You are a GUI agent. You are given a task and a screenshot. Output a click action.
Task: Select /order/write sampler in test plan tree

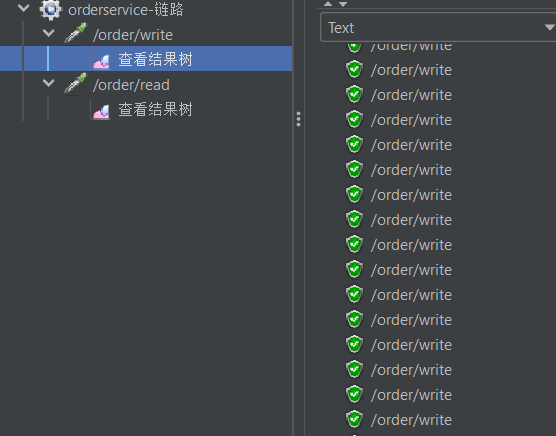[133, 35]
